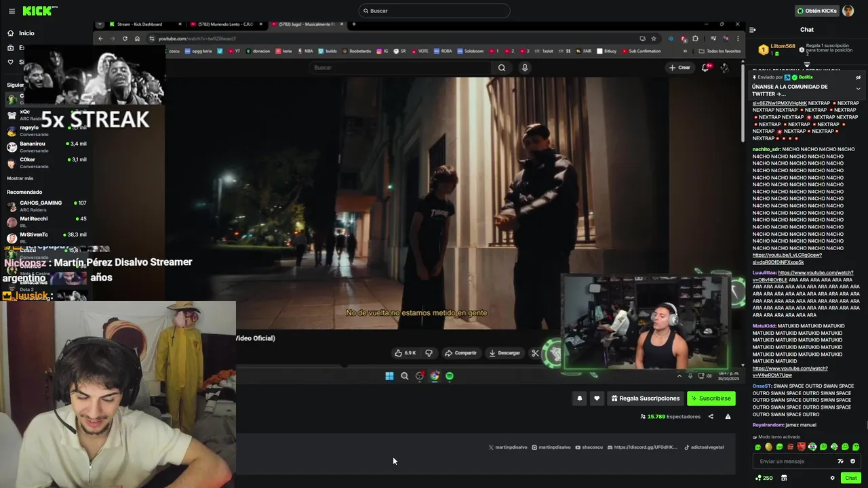Open the browser new tab plus
Viewport: 868px width, 488px height.
pos(353,24)
